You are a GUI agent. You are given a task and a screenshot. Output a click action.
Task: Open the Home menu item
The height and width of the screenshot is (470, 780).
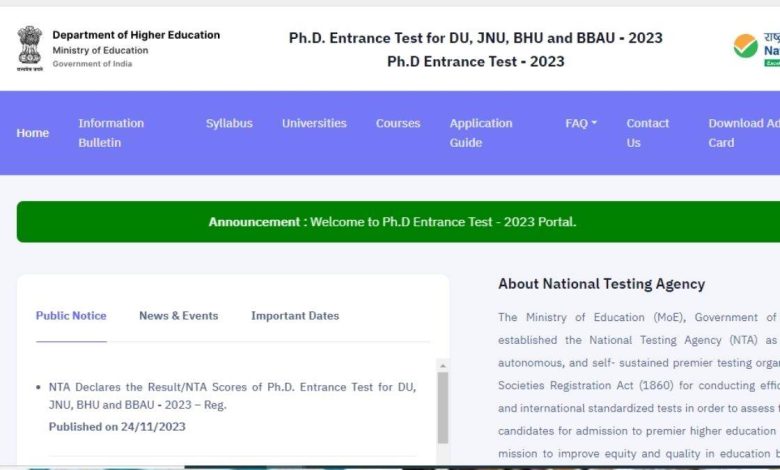[32, 133]
